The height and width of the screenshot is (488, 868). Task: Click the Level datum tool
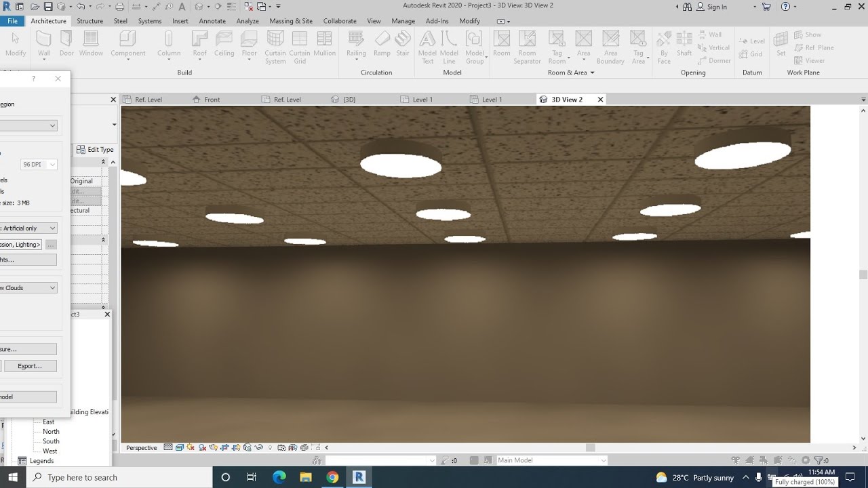pos(753,41)
